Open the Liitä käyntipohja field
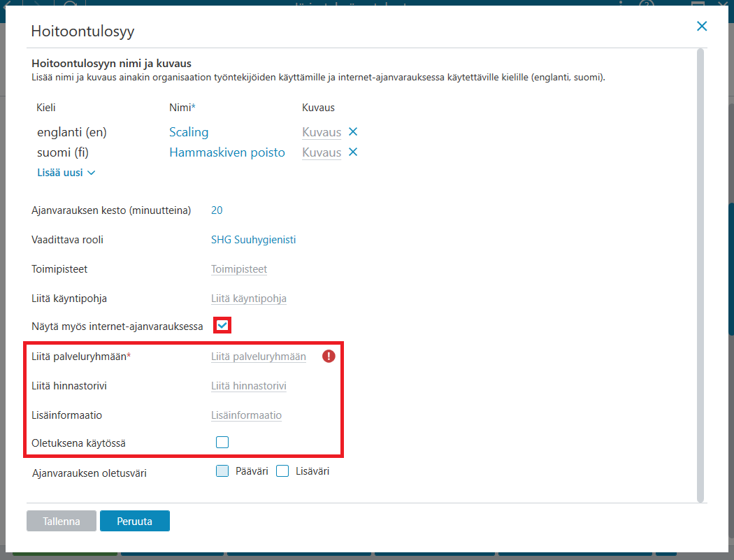The height and width of the screenshot is (560, 734). point(249,299)
